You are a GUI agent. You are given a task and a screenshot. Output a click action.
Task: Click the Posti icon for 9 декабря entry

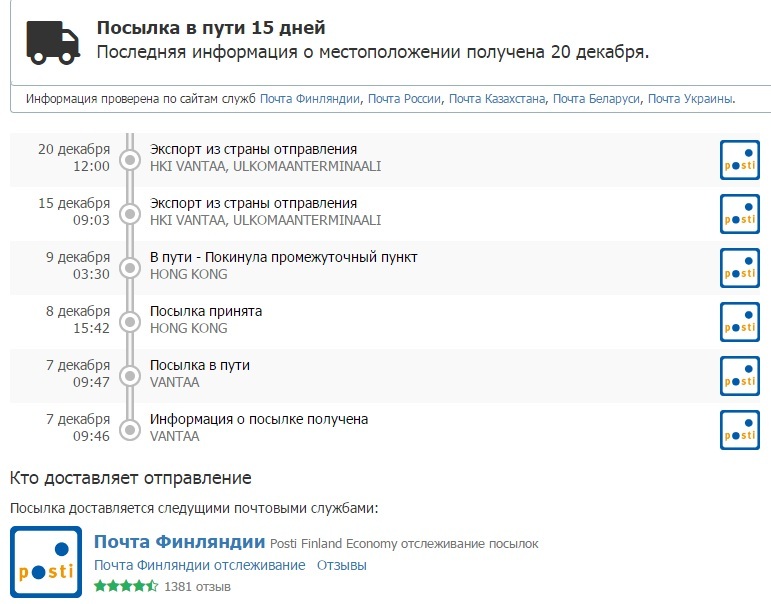click(x=740, y=268)
